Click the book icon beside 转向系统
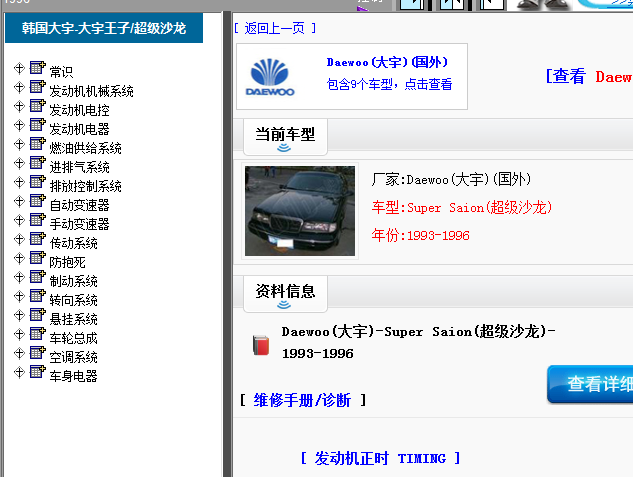The height and width of the screenshot is (477, 633). click(x=38, y=295)
